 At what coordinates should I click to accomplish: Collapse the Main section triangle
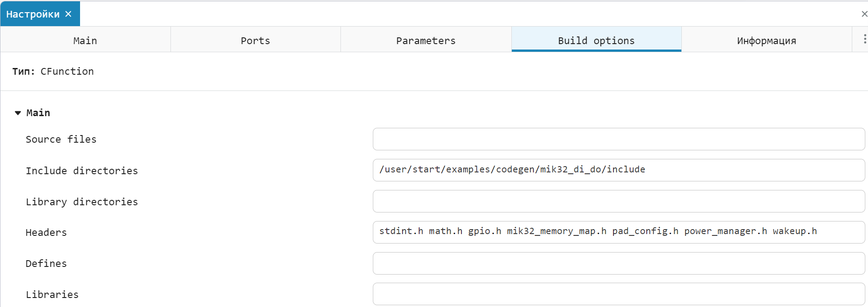tap(18, 113)
